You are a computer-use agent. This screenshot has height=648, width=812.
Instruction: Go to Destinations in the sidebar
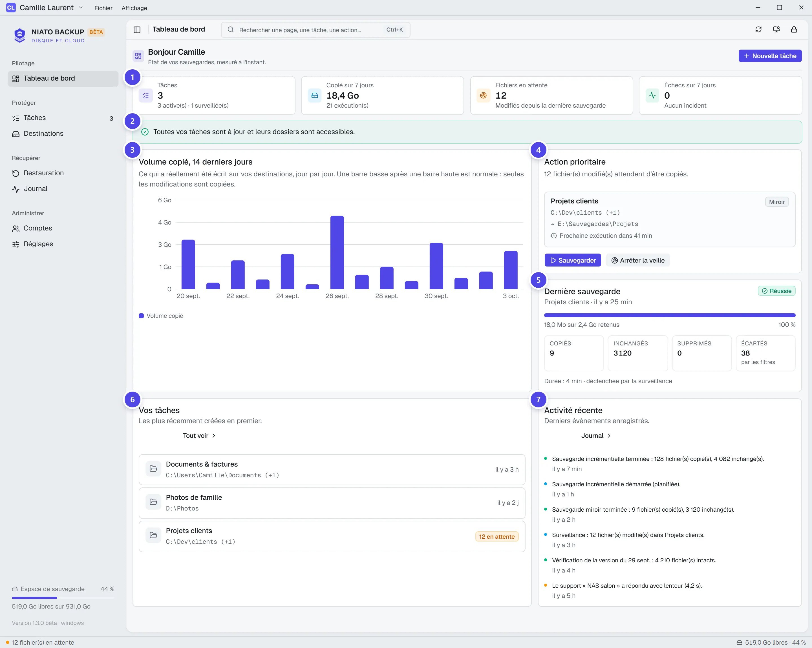click(x=63, y=134)
